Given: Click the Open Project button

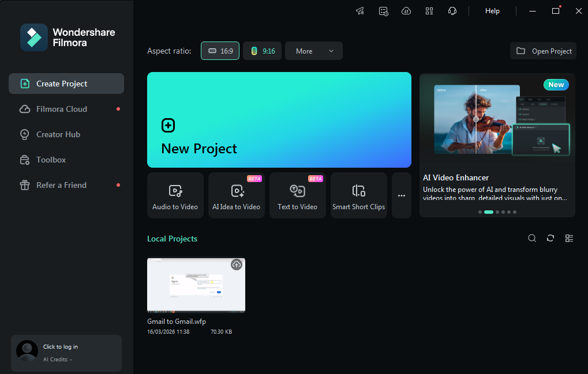Looking at the screenshot, I should pos(543,51).
